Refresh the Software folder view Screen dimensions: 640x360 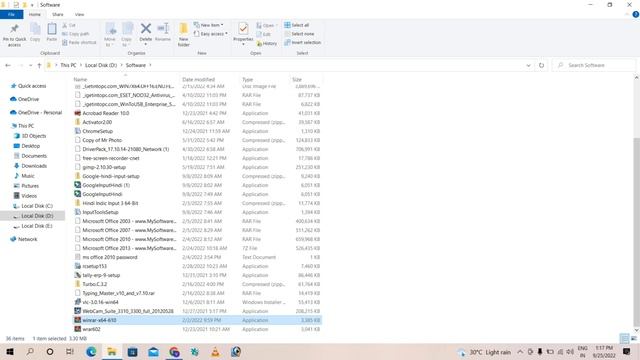click(x=541, y=65)
